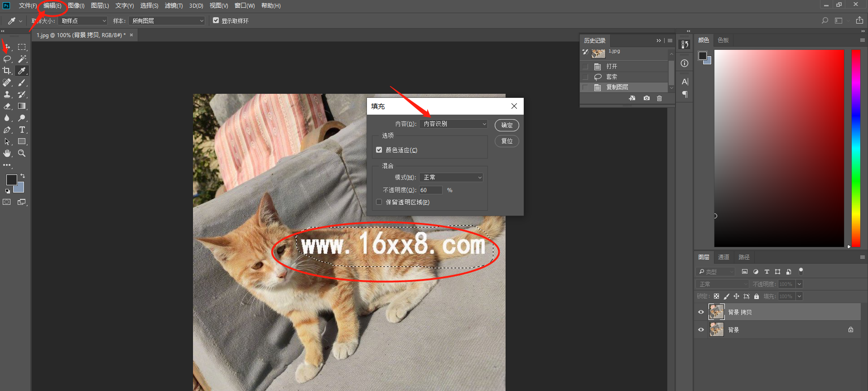Set history brush source for 打开 state
The image size is (868, 391).
(x=586, y=67)
